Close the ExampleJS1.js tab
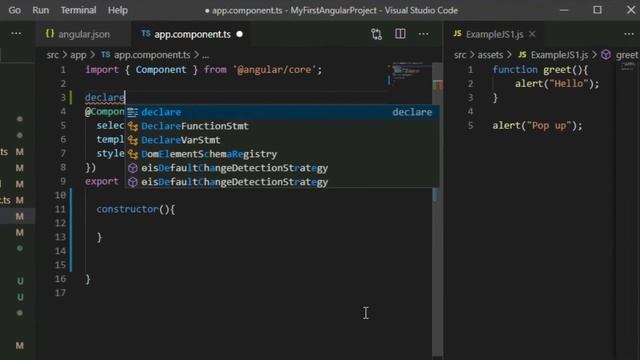 pos(532,34)
